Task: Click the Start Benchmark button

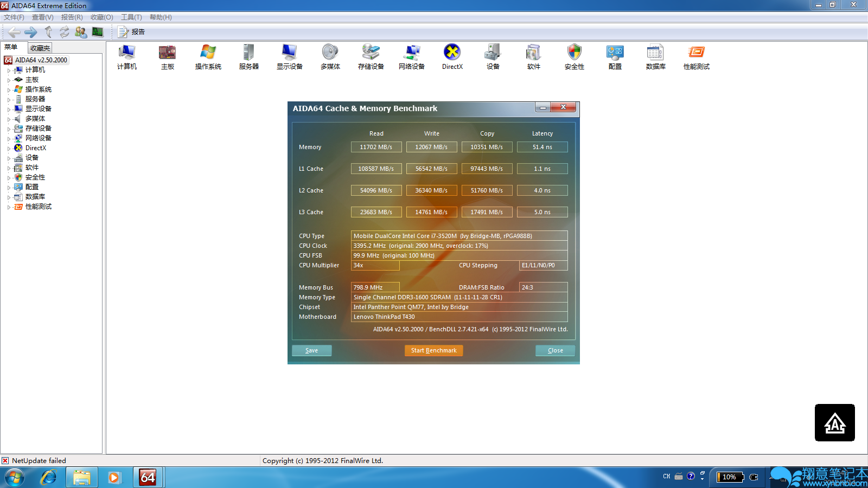Action: click(x=434, y=350)
